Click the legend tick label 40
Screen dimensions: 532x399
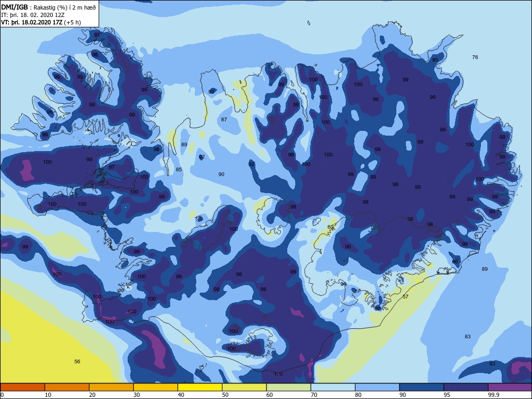181,395
